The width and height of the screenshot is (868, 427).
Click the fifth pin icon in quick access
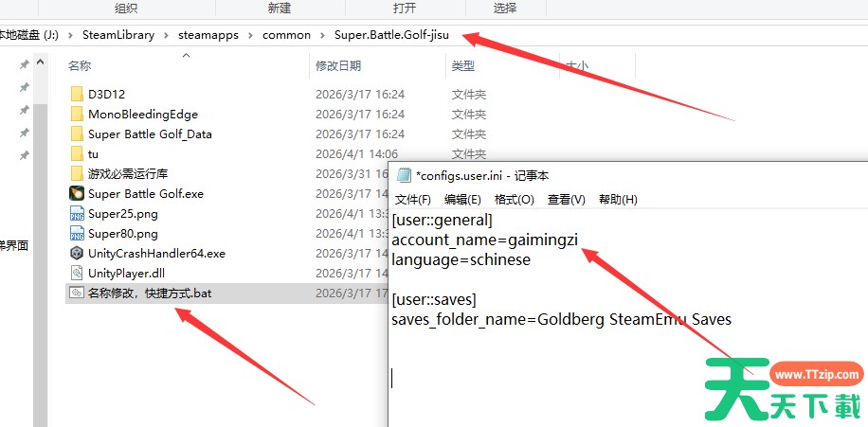pyautogui.click(x=24, y=155)
